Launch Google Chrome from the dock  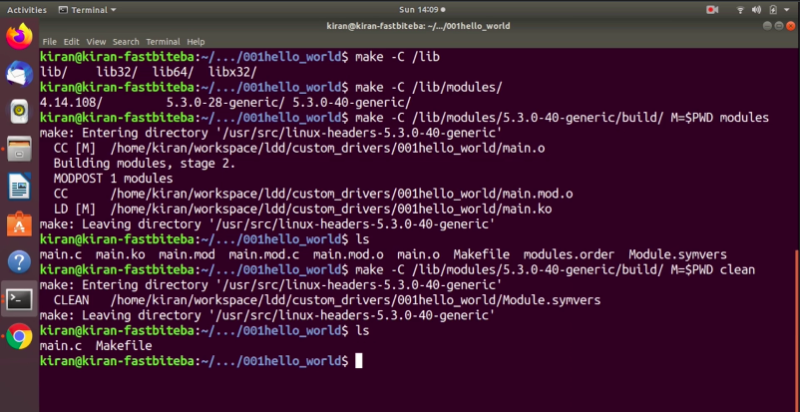coord(19,336)
